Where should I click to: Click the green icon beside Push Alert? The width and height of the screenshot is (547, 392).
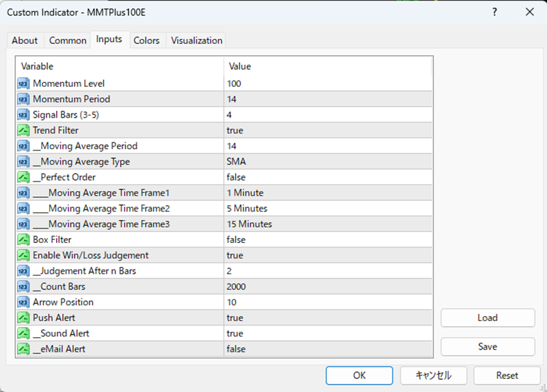click(23, 318)
